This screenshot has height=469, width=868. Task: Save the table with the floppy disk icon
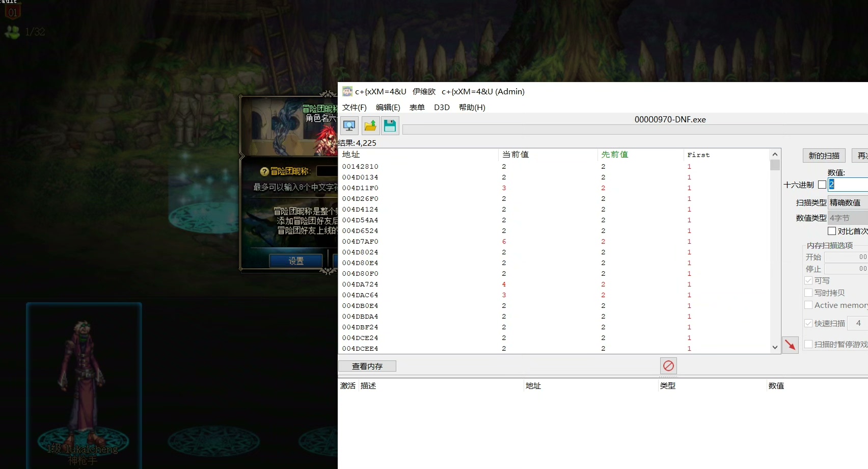coord(390,125)
